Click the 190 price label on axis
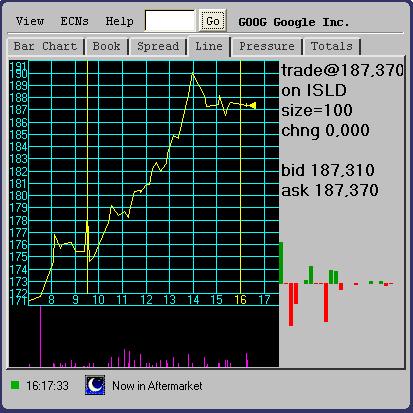413x413 pixels. pos(19,73)
